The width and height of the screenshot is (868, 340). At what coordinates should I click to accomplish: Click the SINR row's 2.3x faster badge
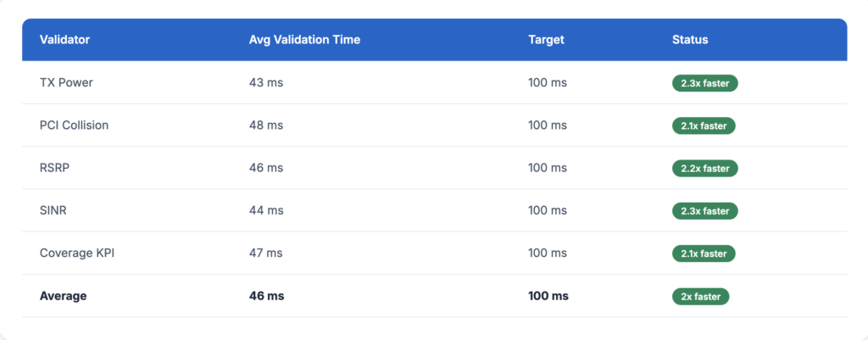coord(705,210)
